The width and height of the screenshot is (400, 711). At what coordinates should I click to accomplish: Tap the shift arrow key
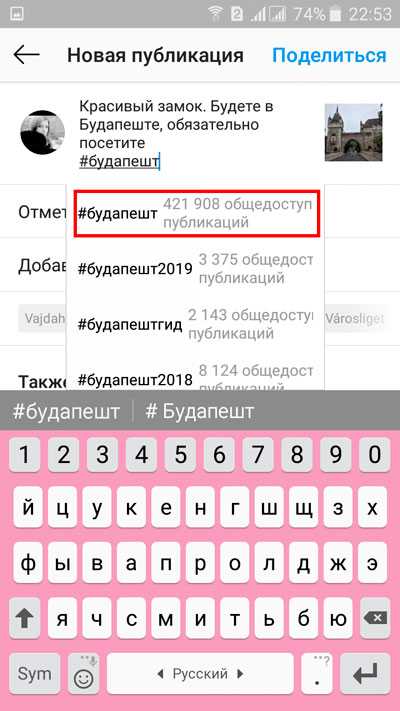click(x=25, y=618)
